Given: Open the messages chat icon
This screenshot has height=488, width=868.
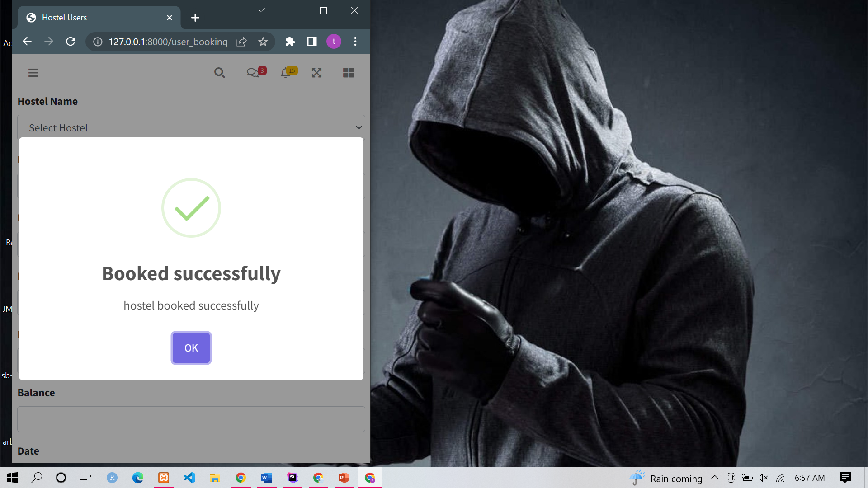Looking at the screenshot, I should (252, 73).
